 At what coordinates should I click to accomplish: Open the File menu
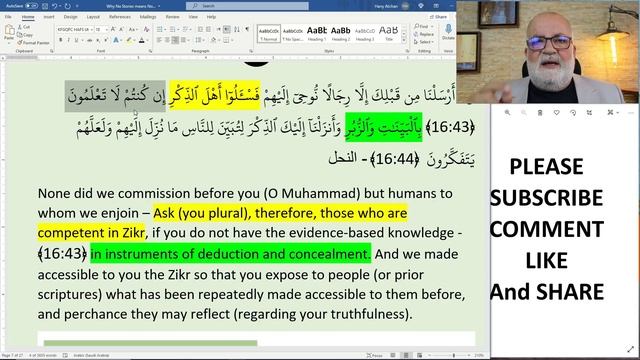click(x=8, y=17)
